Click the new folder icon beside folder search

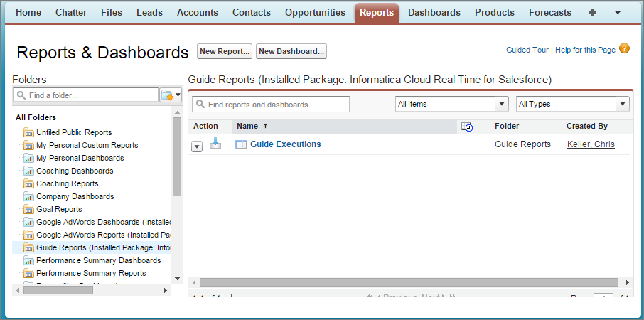tap(171, 95)
